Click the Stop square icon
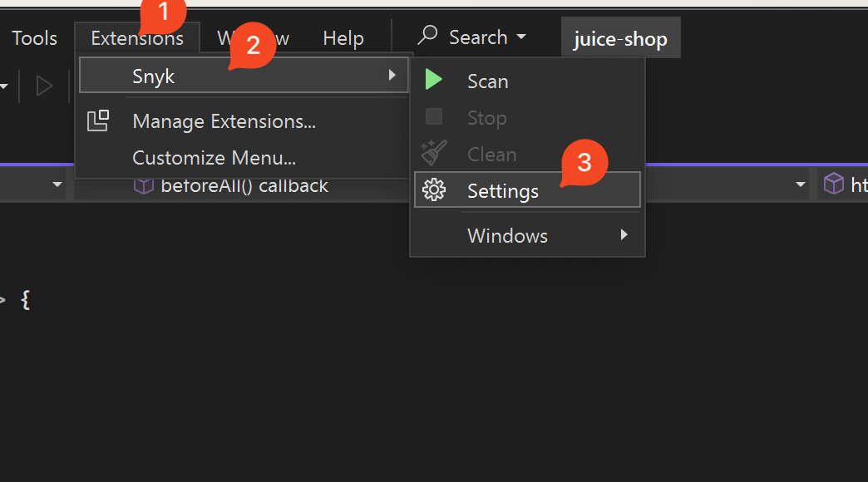The width and height of the screenshot is (868, 482). pos(433,117)
